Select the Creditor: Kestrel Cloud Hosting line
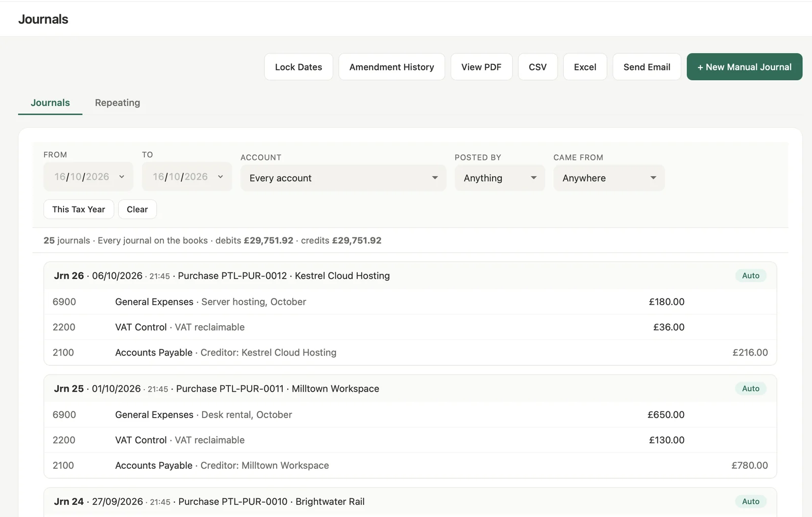 click(x=410, y=353)
